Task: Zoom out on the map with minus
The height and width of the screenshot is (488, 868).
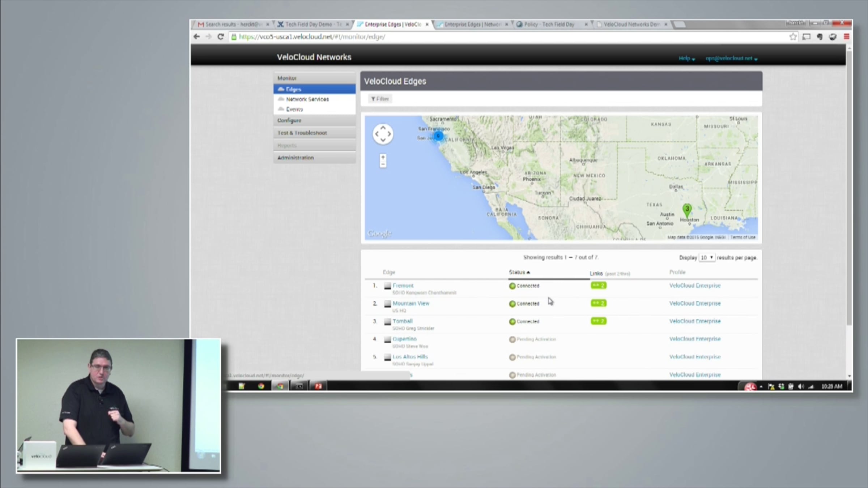Action: point(383,164)
